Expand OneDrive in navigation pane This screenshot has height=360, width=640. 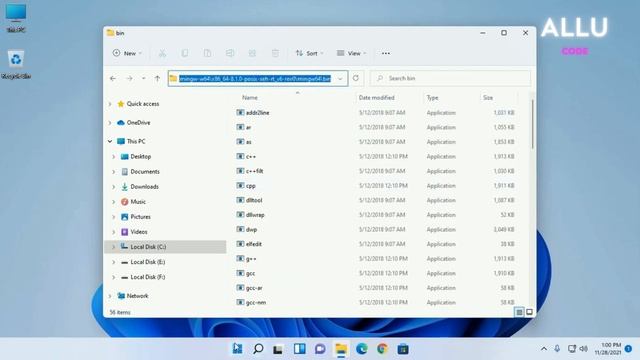[110, 123]
